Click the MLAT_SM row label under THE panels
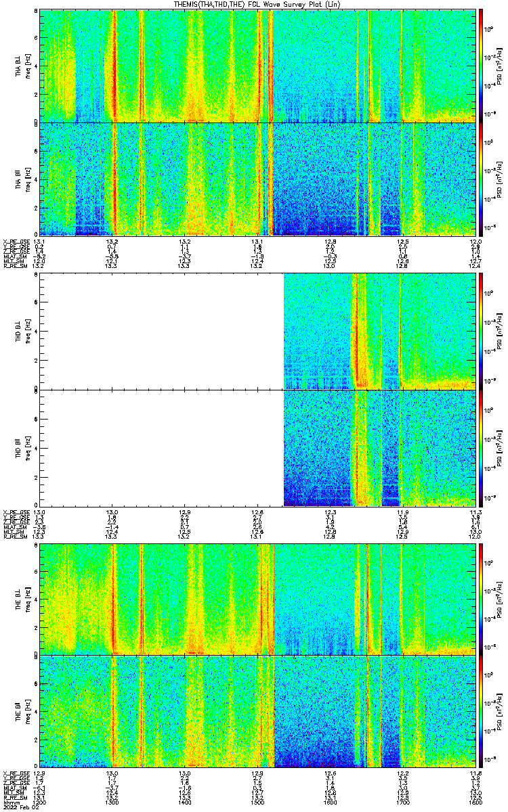 click(15, 789)
